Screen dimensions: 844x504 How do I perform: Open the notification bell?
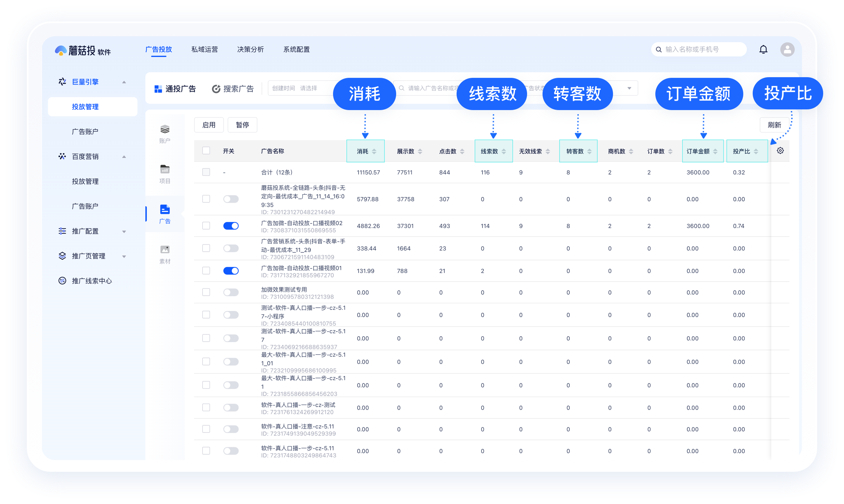763,49
